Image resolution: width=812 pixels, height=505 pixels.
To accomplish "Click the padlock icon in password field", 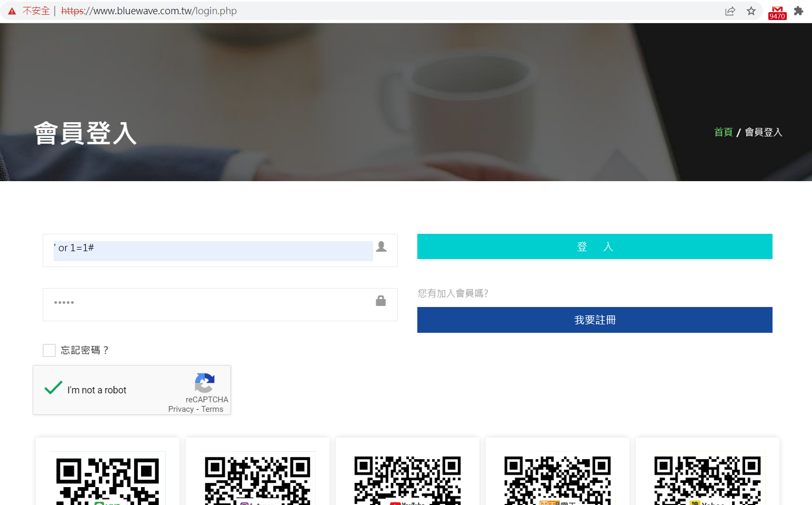I will coord(381,301).
